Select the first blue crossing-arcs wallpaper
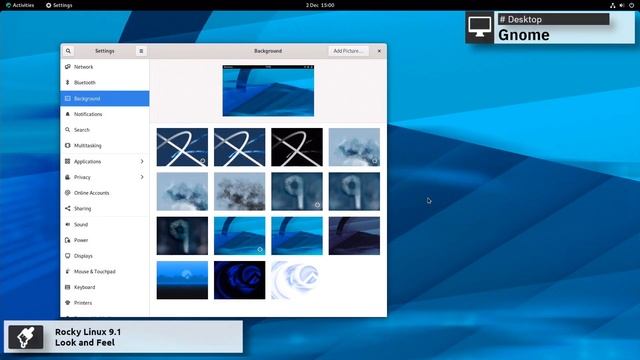 [182, 147]
